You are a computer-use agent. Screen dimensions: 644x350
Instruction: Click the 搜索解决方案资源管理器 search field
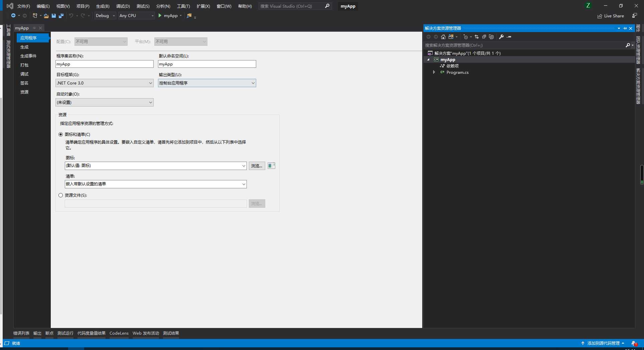[524, 45]
